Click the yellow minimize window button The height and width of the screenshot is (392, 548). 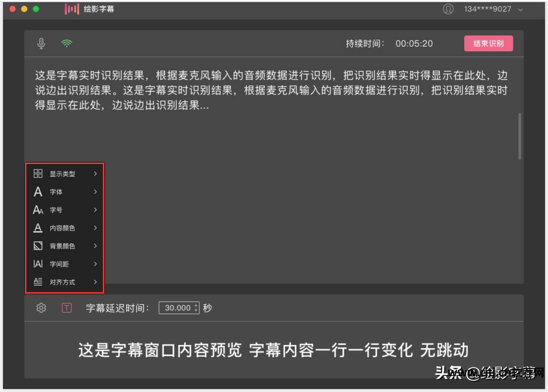coord(24,9)
